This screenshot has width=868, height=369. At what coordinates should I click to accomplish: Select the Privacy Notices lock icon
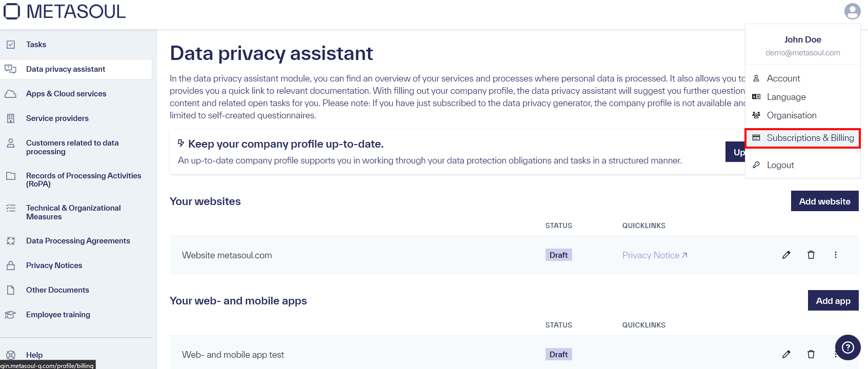click(11, 265)
